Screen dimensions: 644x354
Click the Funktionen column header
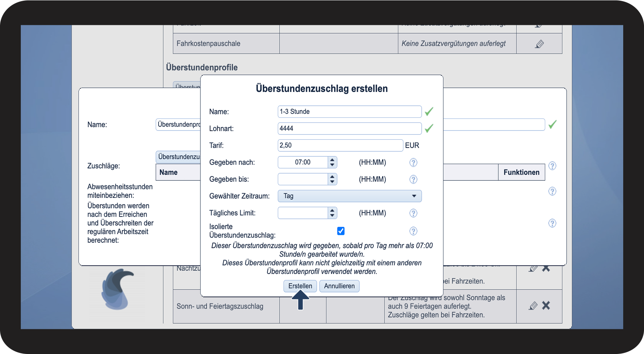pos(521,172)
